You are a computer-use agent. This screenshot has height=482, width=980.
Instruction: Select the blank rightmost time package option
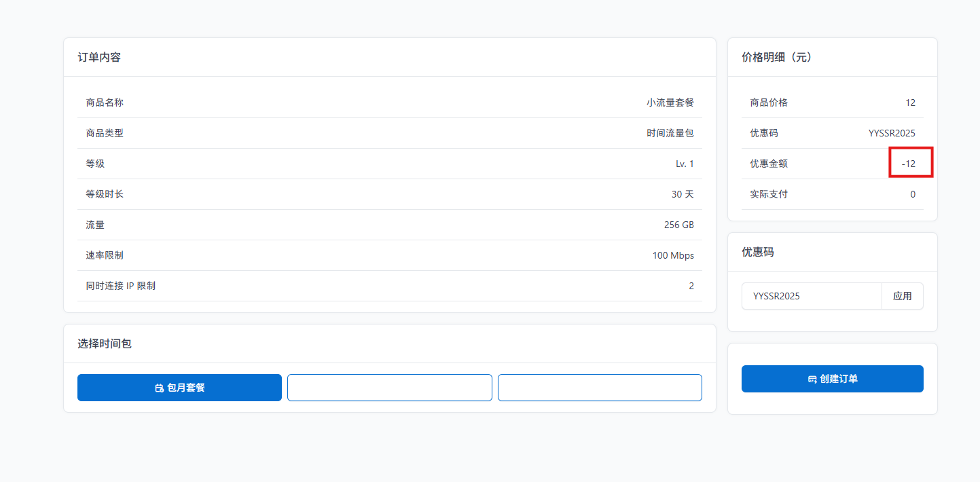pos(599,388)
